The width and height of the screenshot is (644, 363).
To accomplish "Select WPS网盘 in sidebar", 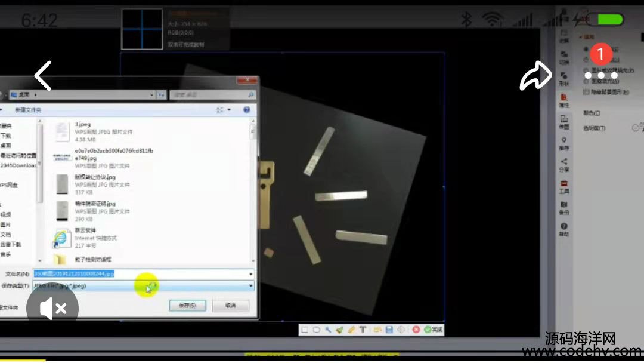I will (9, 185).
